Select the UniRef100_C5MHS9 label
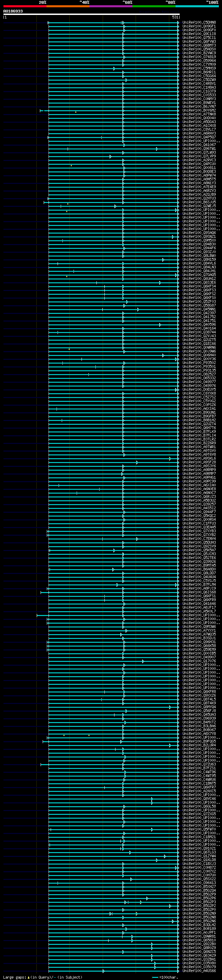 (x=199, y=68)
